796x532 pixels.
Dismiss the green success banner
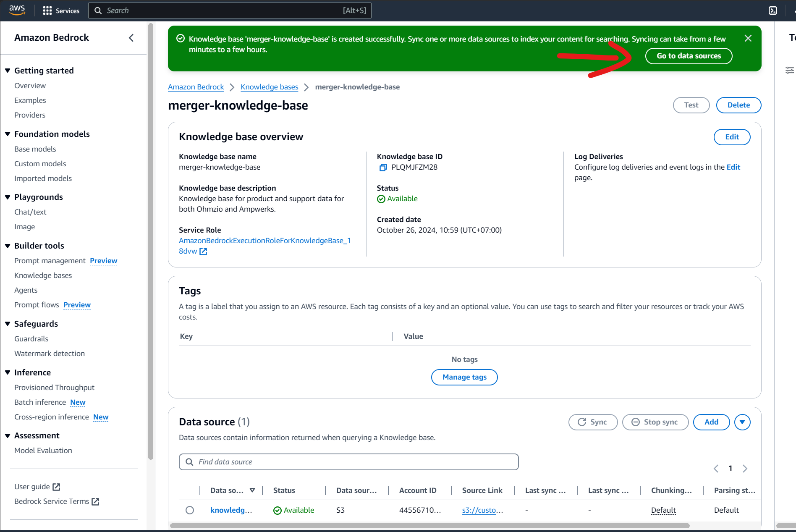(x=748, y=38)
